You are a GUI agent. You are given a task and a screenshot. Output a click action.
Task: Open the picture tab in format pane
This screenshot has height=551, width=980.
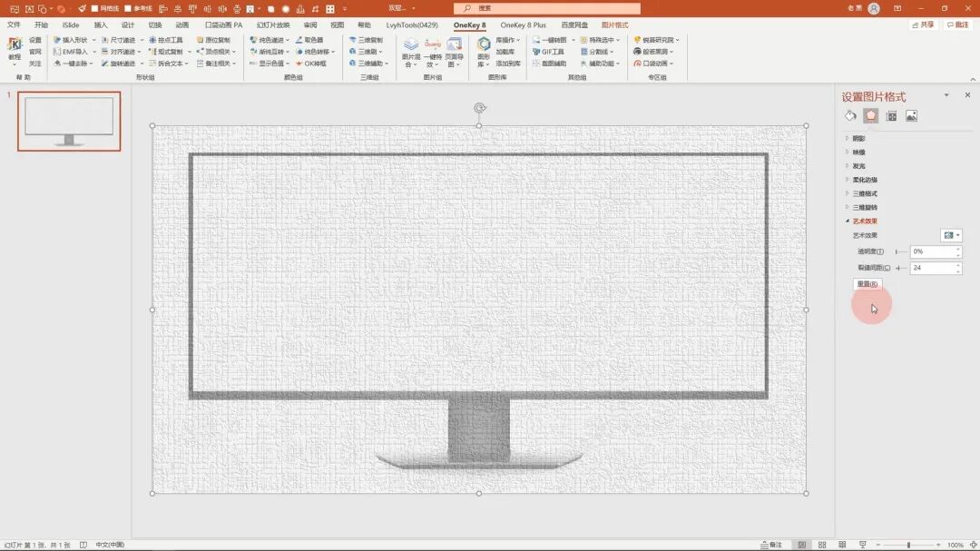pos(912,115)
